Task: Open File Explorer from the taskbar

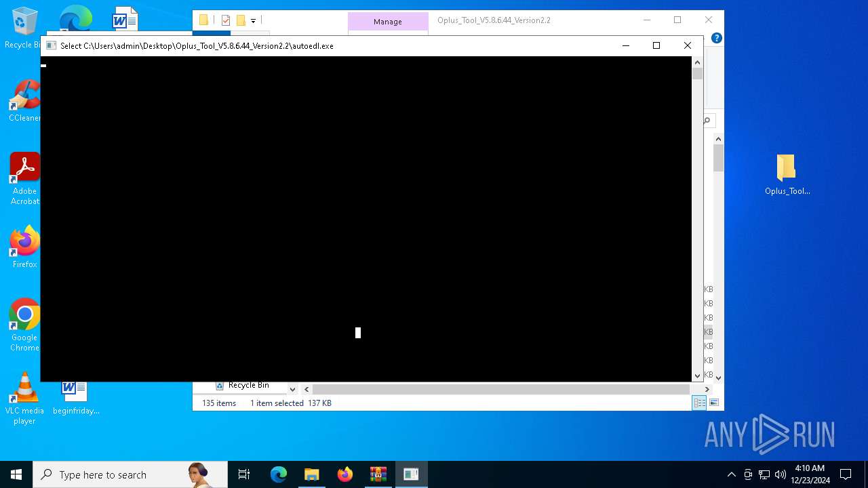Action: click(312, 474)
